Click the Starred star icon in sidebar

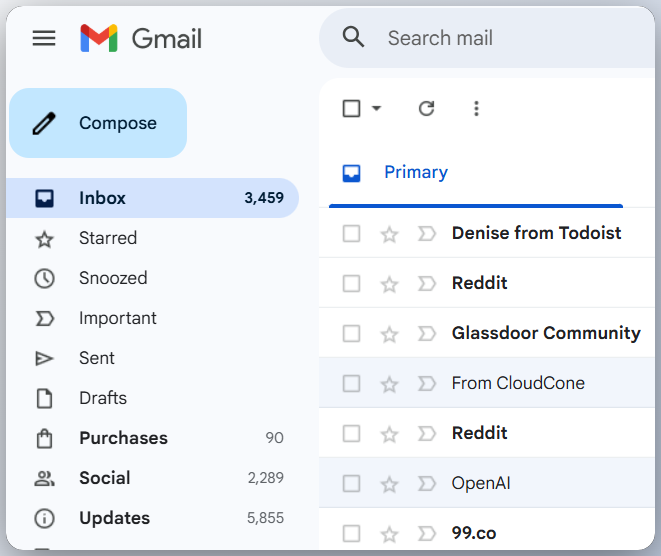tap(44, 239)
